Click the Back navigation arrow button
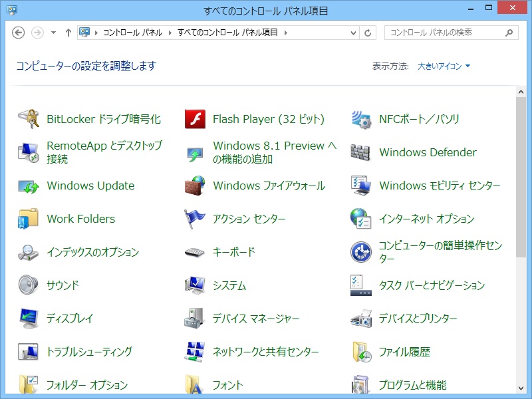 click(19, 33)
